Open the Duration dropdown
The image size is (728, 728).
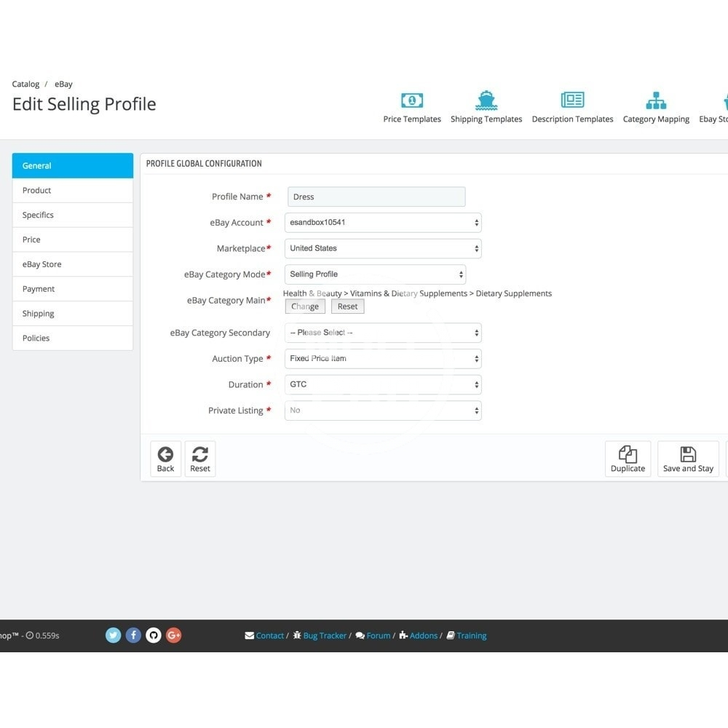383,384
